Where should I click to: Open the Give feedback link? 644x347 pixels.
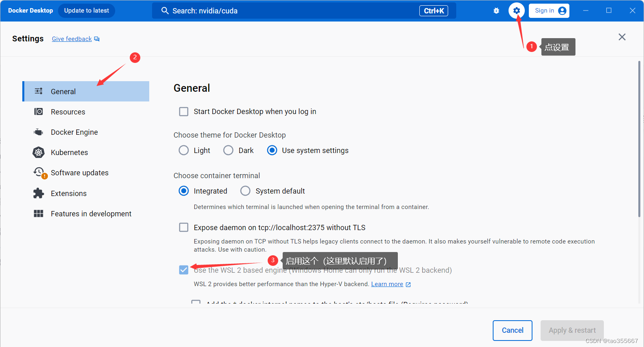coord(72,39)
